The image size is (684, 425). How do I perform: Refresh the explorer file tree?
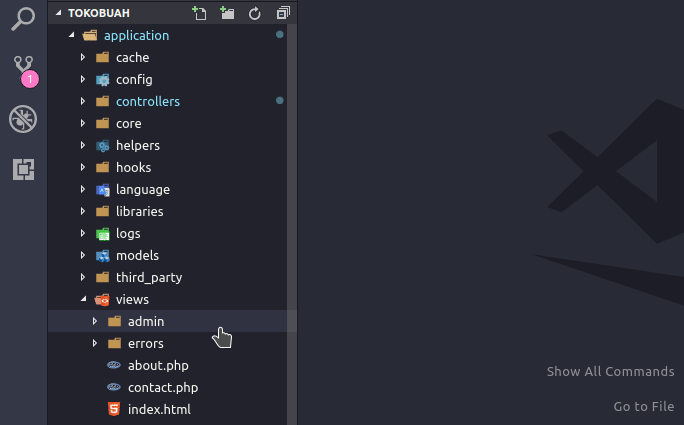pos(255,14)
